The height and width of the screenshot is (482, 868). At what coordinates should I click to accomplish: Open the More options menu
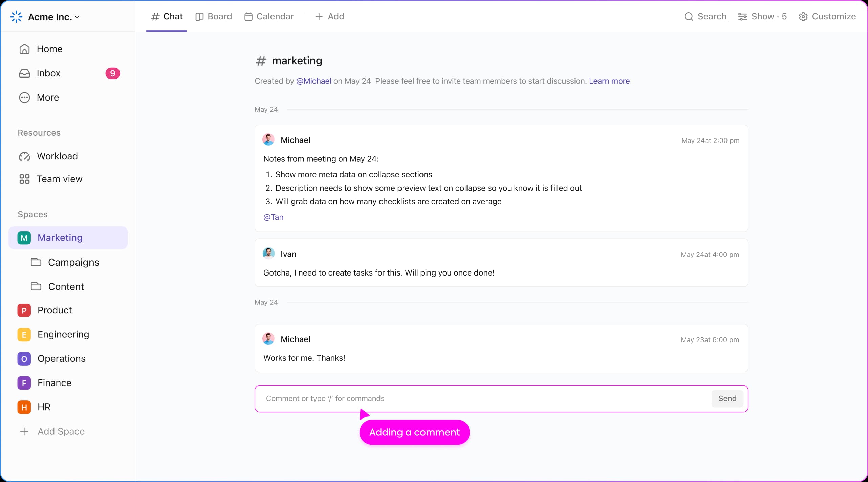47,97
